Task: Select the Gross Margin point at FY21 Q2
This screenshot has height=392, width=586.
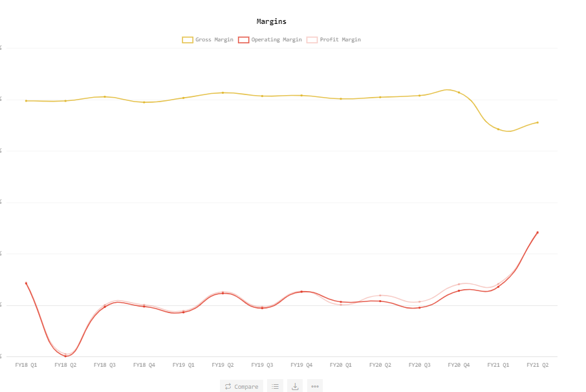Action: coord(537,122)
